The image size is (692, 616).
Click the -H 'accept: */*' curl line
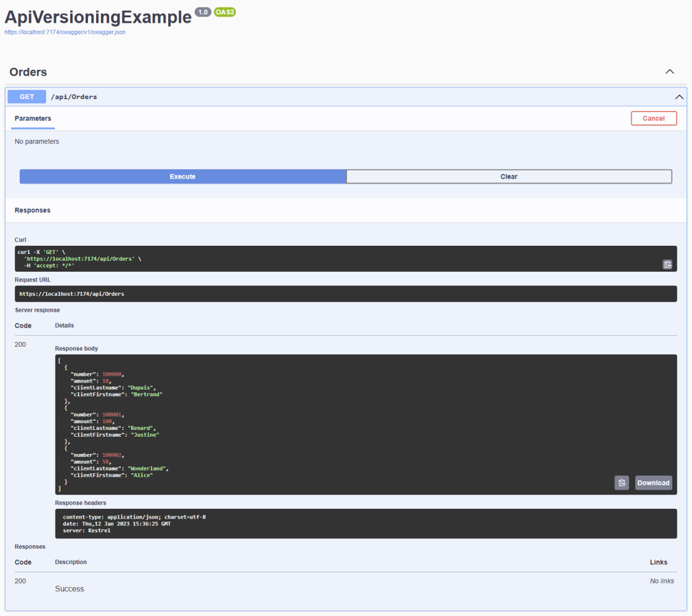point(49,265)
